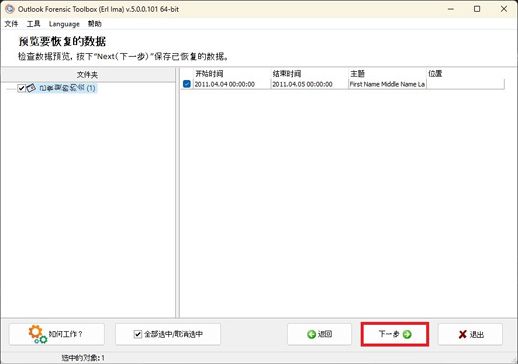Open the 帮助 menu
Screen dimensions: 518x364
pos(95,24)
